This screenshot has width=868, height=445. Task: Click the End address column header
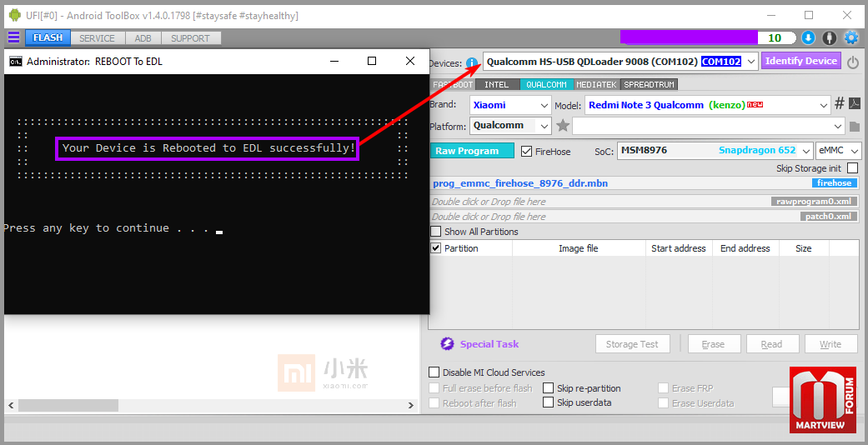pyautogui.click(x=745, y=248)
